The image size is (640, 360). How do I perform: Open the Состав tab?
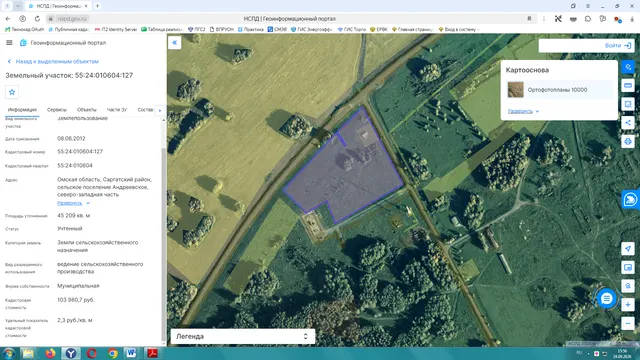pos(145,110)
